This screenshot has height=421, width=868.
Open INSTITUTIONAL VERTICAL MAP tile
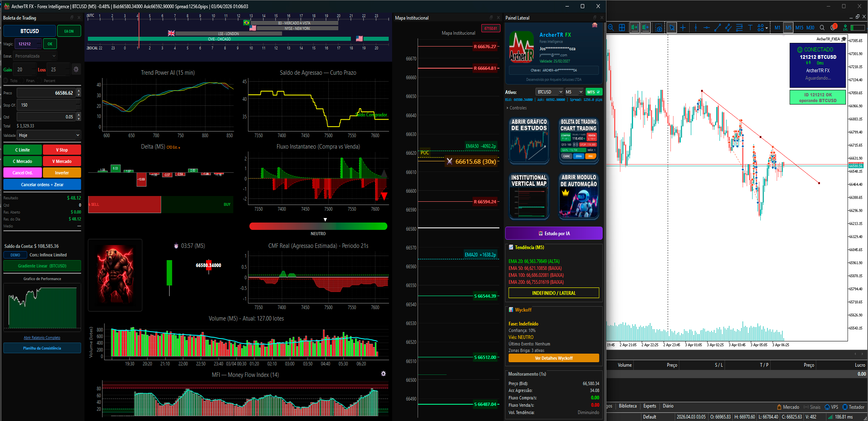529,196
